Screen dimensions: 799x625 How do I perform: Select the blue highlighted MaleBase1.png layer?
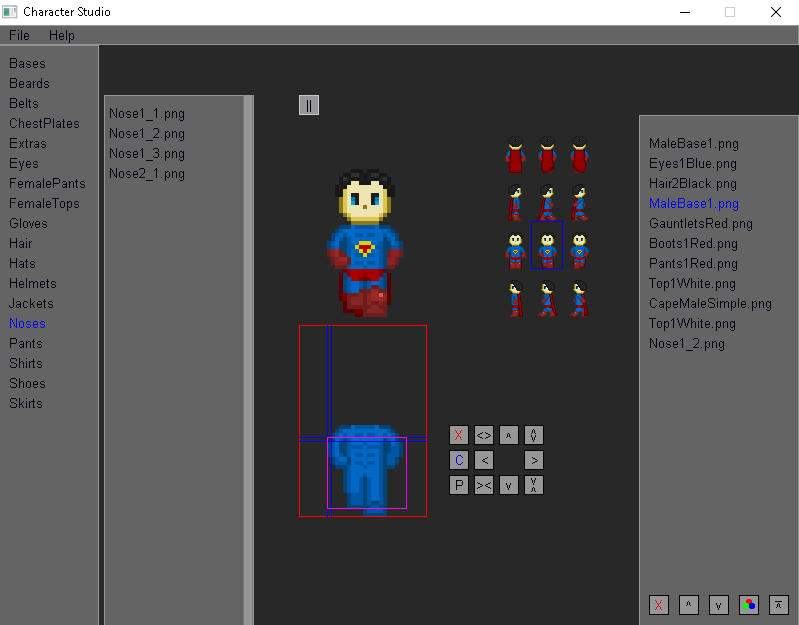tap(694, 203)
